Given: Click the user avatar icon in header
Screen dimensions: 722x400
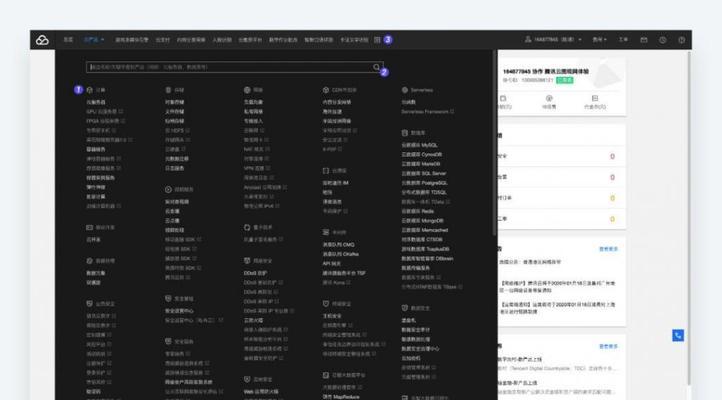Looking at the screenshot, I should [528, 40].
